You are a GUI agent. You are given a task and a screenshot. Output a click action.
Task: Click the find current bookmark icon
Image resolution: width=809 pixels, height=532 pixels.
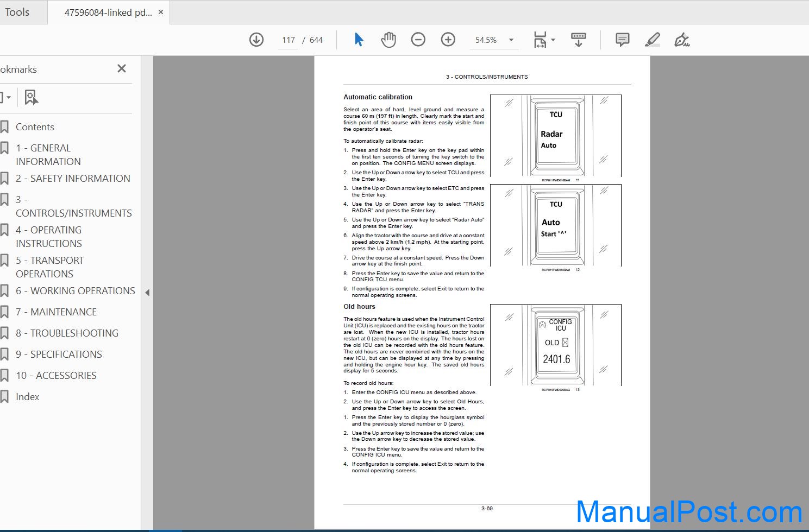point(32,98)
